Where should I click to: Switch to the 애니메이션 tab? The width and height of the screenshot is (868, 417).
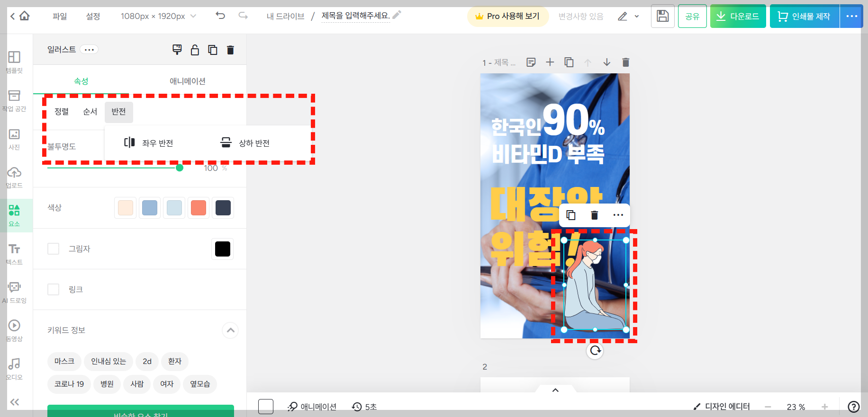point(188,81)
